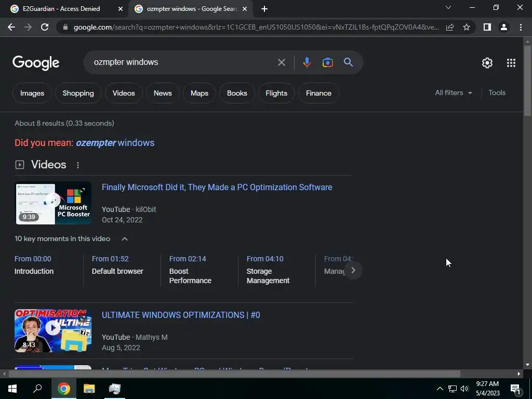Filter results by Images
The height and width of the screenshot is (399, 532).
coord(32,93)
